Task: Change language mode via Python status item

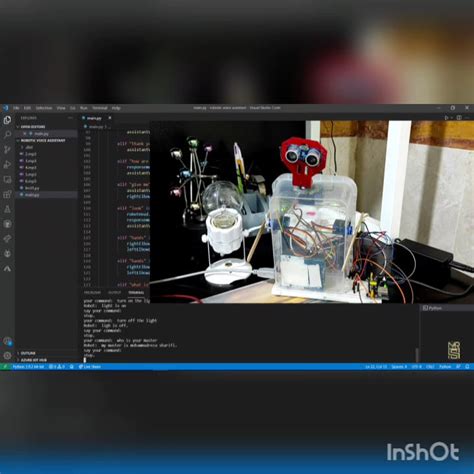Action: [x=445, y=367]
